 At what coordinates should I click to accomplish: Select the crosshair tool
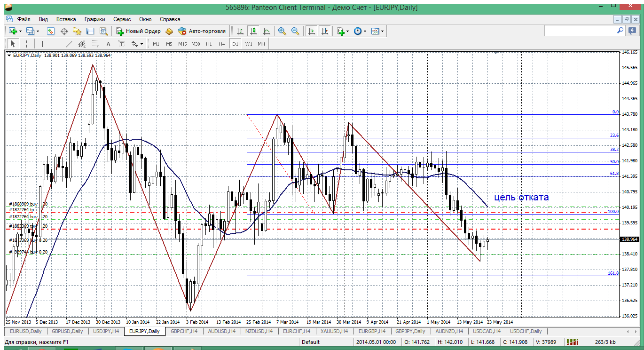pyautogui.click(x=27, y=44)
